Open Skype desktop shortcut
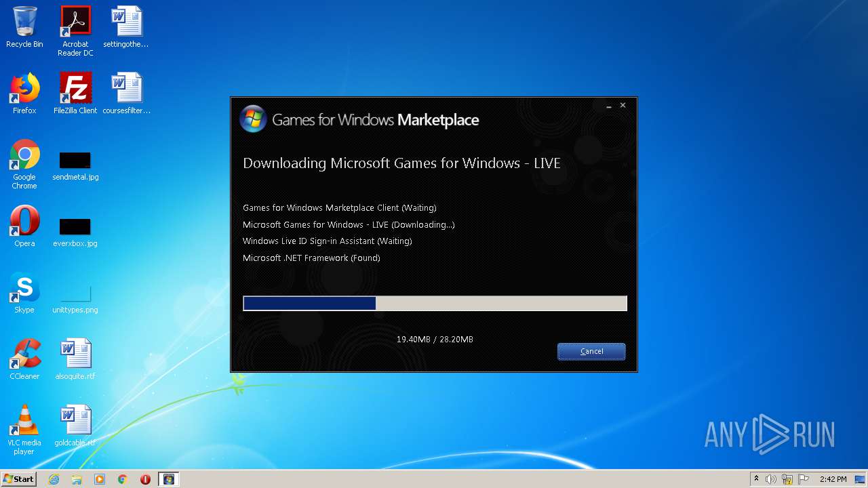 24,293
